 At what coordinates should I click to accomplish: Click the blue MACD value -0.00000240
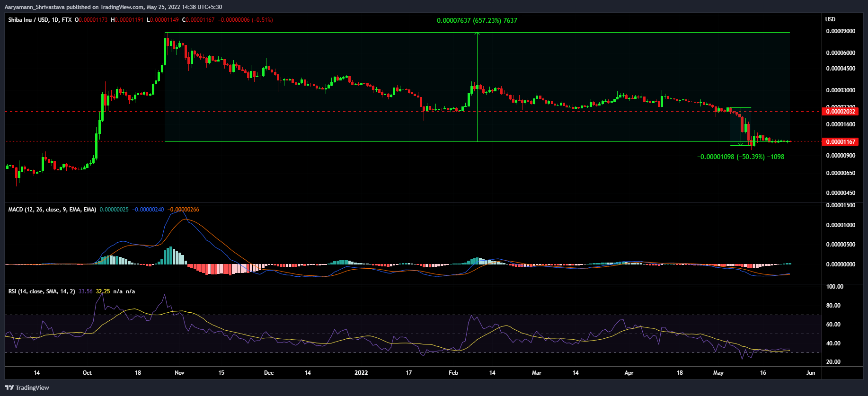(x=148, y=210)
